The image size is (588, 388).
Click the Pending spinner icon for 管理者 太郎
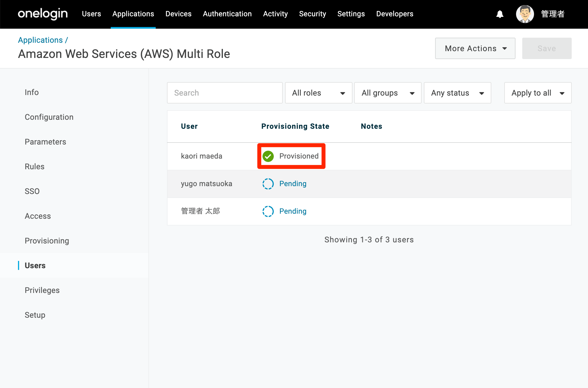tap(268, 211)
